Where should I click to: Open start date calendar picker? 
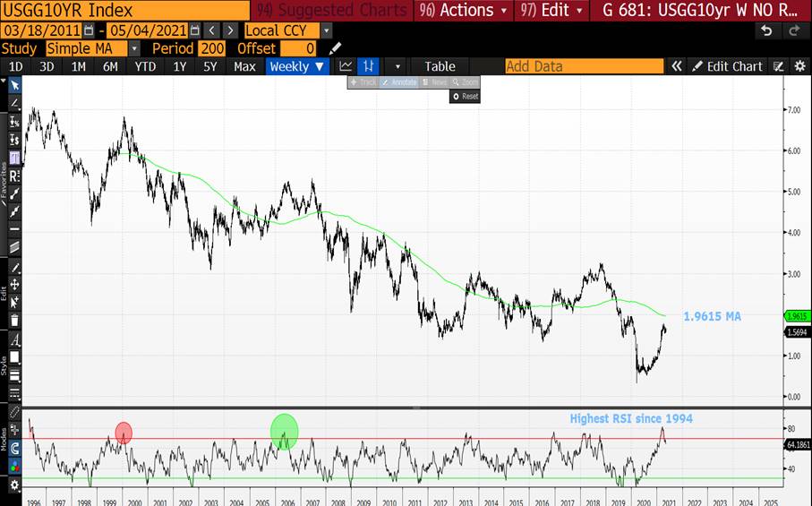89,30
